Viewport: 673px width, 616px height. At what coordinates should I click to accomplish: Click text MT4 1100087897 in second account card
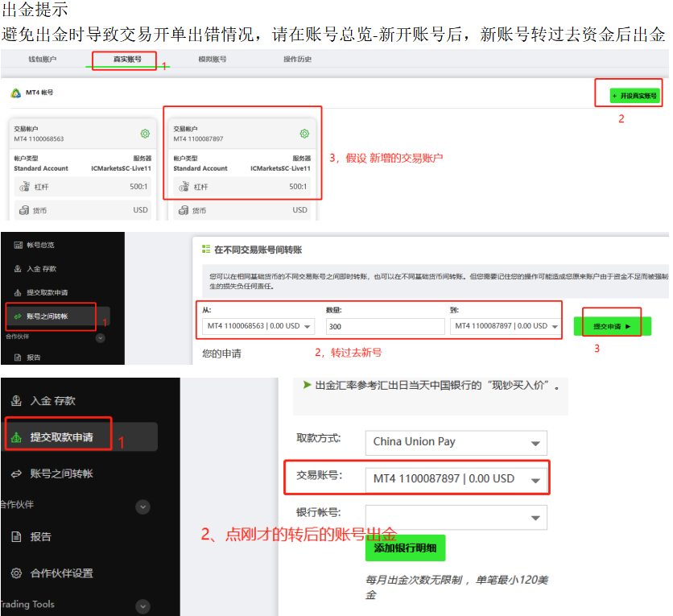[x=198, y=139]
